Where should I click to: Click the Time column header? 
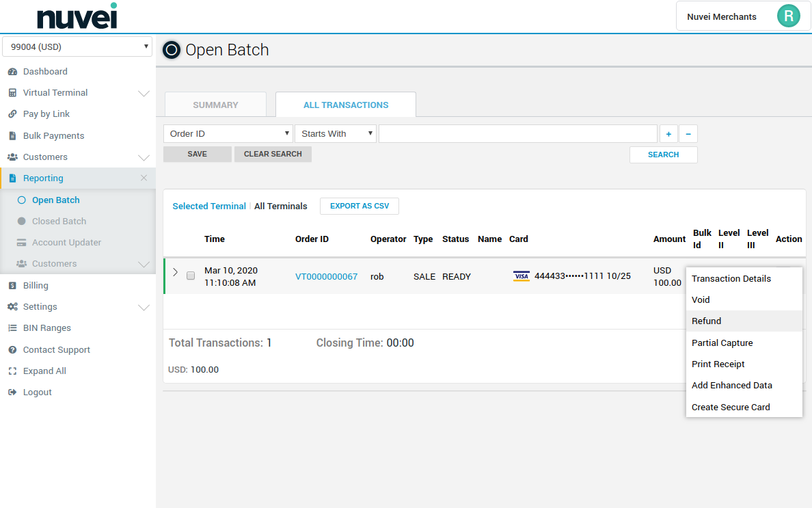[215, 239]
